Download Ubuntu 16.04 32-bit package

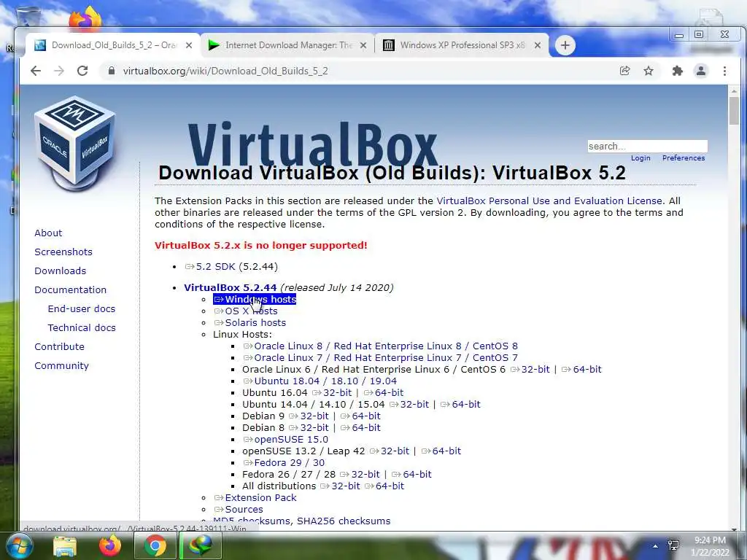pos(332,393)
